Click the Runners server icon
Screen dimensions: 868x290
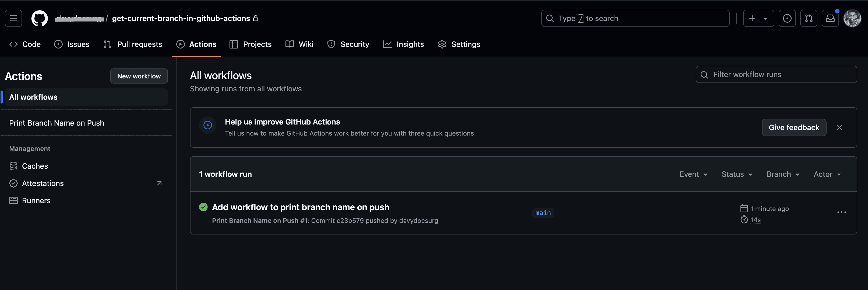point(13,201)
